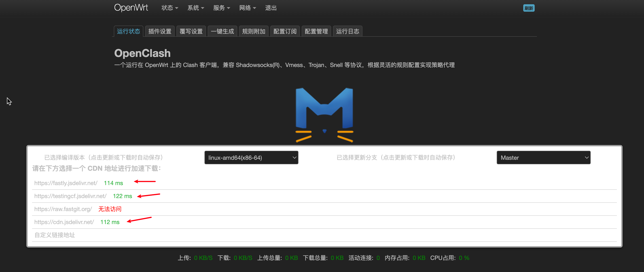Click the testingcf.jsdelivr.net CDN entry
This screenshot has width=644, height=272.
coord(70,196)
